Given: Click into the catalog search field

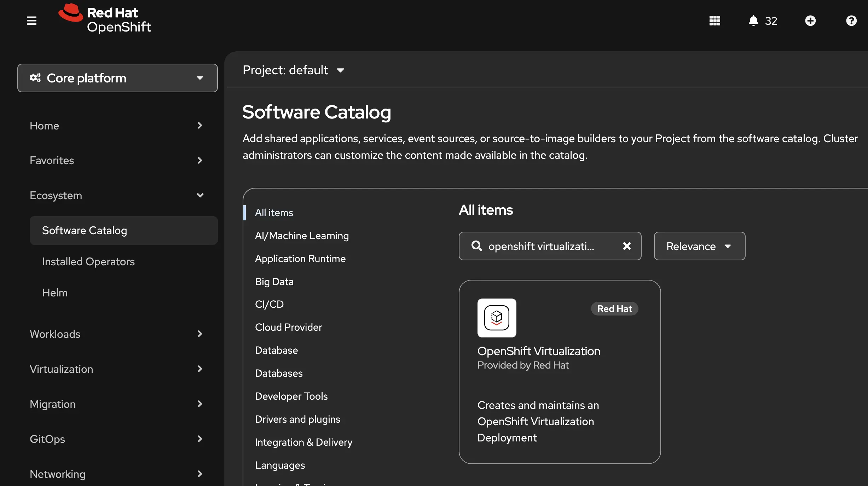Looking at the screenshot, I should [x=550, y=246].
